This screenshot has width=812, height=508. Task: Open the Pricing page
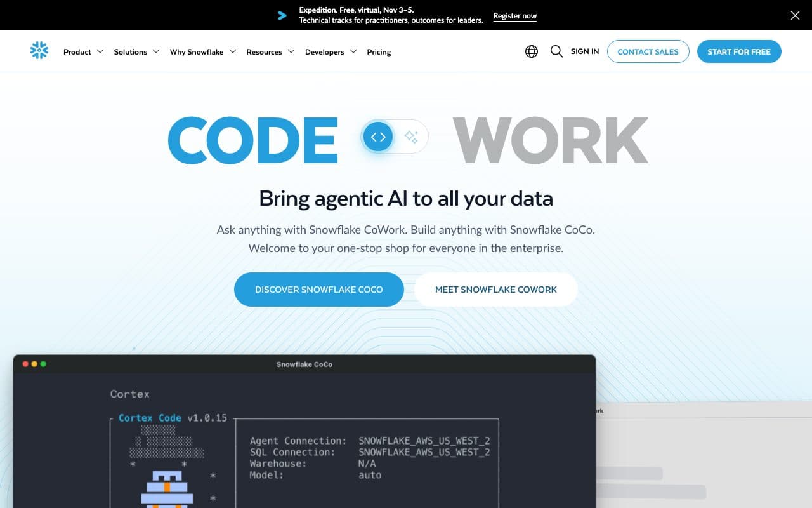click(x=379, y=51)
